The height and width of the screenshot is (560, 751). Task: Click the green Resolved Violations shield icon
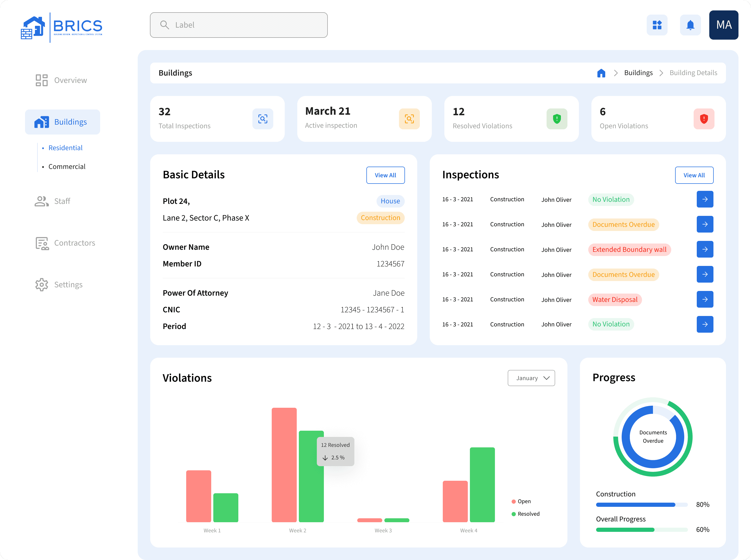pos(556,119)
